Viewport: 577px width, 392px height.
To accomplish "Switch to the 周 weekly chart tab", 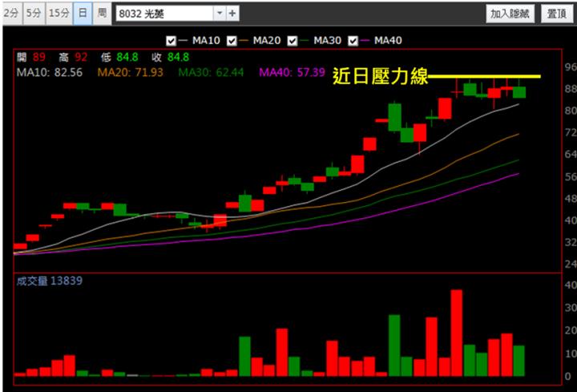I will 102,14.
